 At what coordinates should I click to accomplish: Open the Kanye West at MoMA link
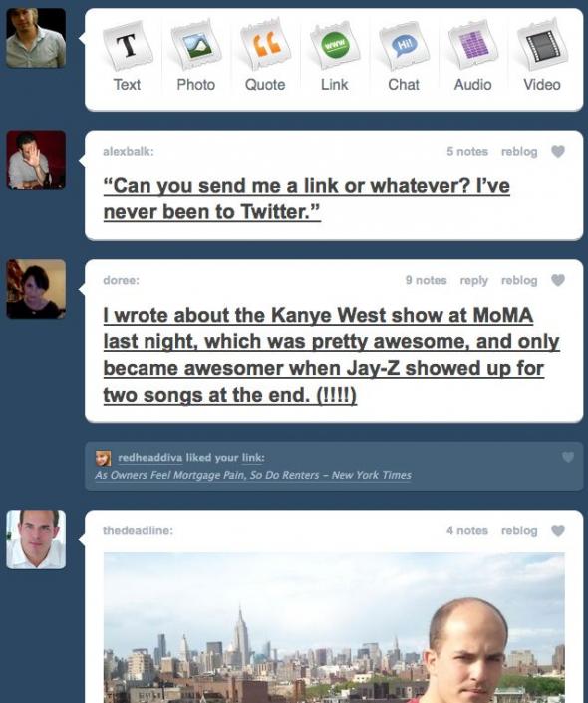tap(331, 355)
